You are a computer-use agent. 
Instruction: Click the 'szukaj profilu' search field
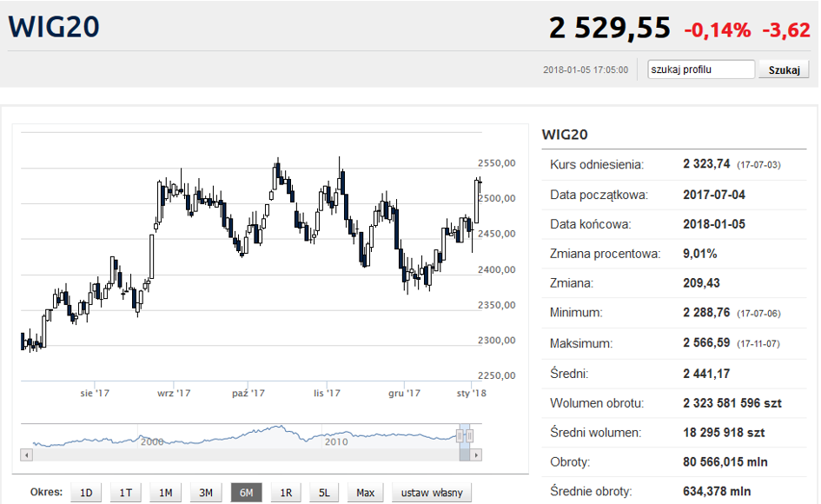point(701,70)
